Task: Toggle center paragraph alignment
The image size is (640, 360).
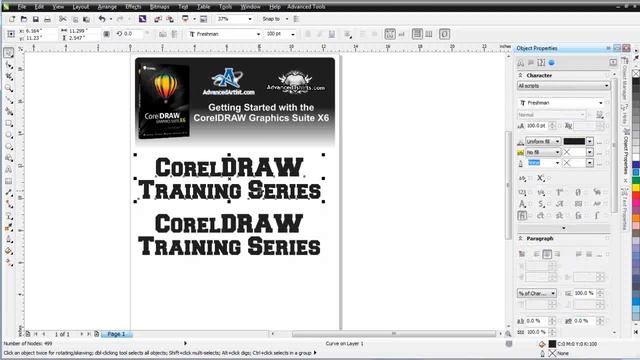Action: (x=547, y=254)
